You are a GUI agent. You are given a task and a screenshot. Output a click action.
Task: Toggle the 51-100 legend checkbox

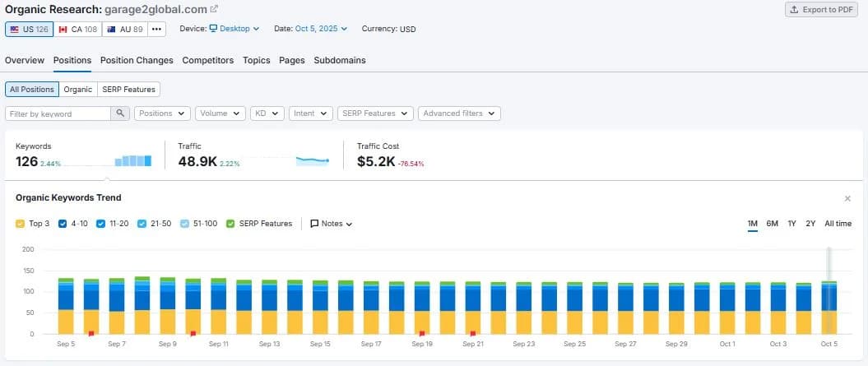185,224
